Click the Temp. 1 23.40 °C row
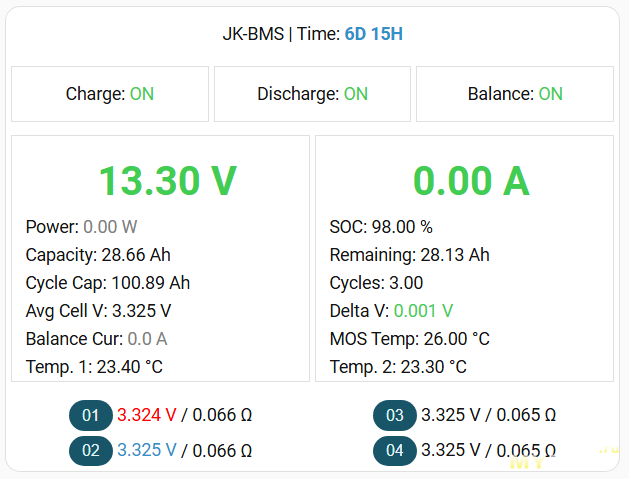 (94, 367)
